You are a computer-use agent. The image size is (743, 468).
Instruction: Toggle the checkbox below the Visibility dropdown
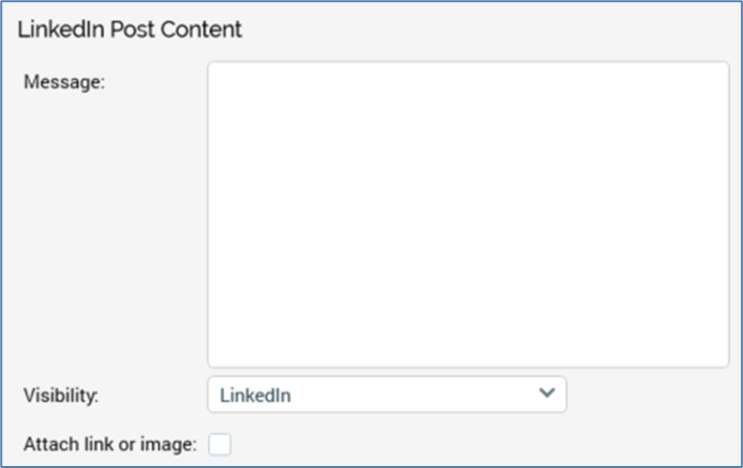coord(219,444)
